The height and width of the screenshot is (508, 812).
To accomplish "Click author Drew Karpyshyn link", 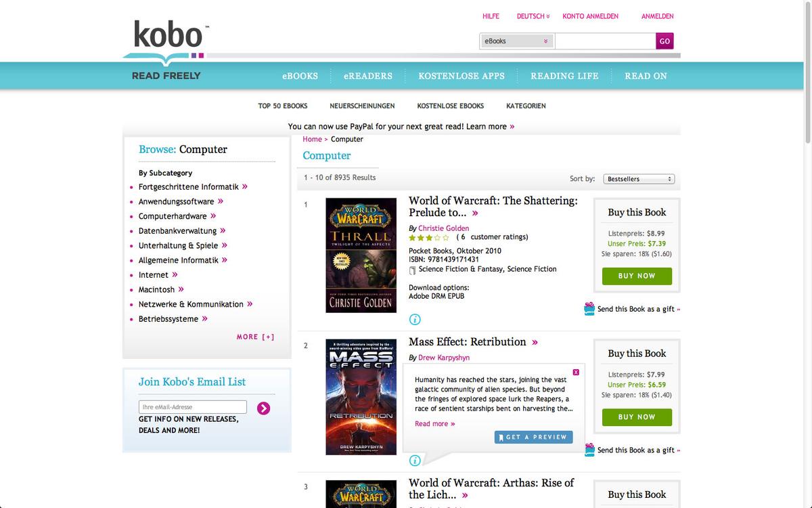I will coord(444,358).
